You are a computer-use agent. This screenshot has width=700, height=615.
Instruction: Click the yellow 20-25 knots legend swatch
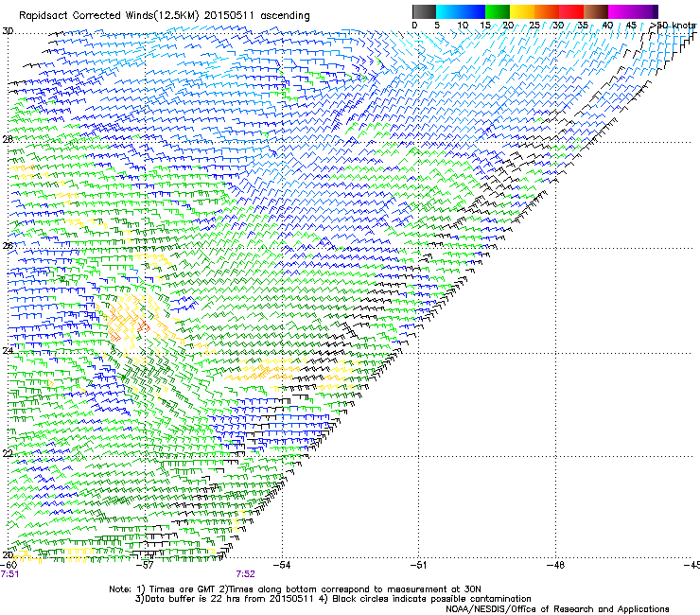(x=522, y=11)
